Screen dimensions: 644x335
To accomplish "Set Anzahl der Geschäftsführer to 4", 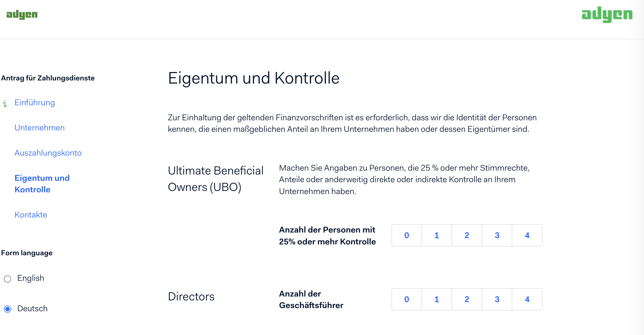I will click(527, 299).
